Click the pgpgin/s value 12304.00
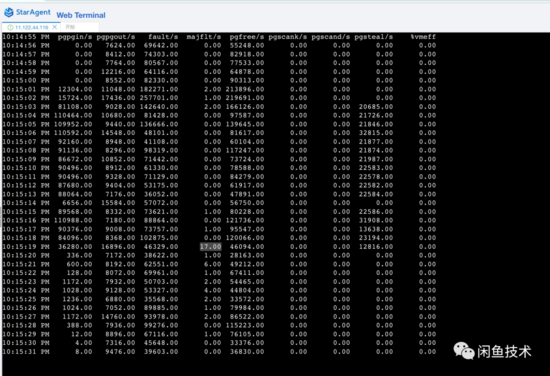The height and width of the screenshot is (376, 550). click(75, 89)
